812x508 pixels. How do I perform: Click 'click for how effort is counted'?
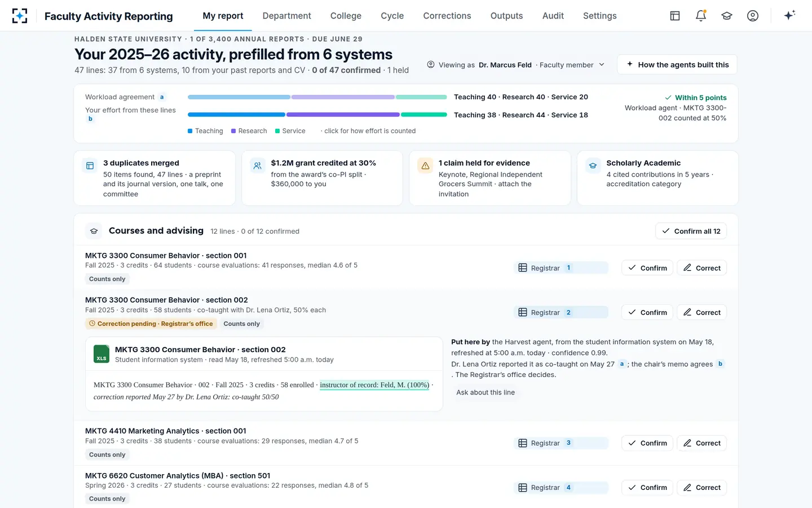(x=370, y=131)
